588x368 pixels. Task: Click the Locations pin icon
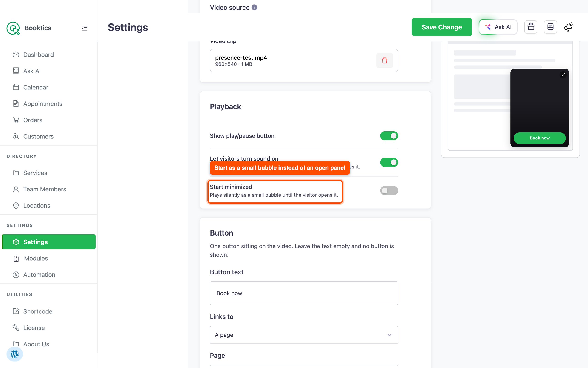point(16,206)
